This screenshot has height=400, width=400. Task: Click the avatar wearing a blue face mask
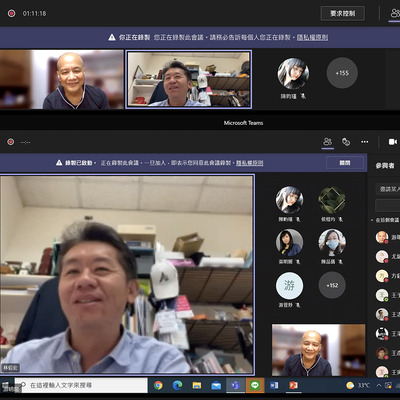[332, 242]
